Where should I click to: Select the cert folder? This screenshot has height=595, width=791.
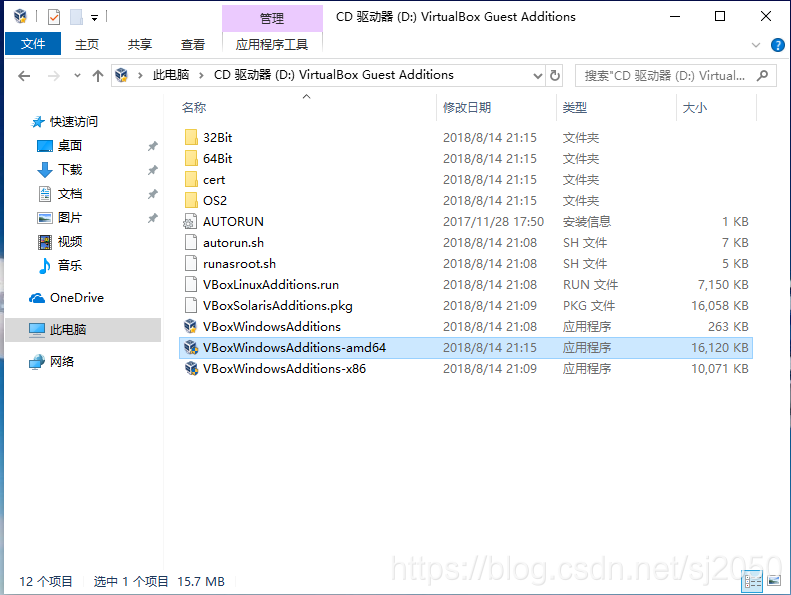click(214, 180)
